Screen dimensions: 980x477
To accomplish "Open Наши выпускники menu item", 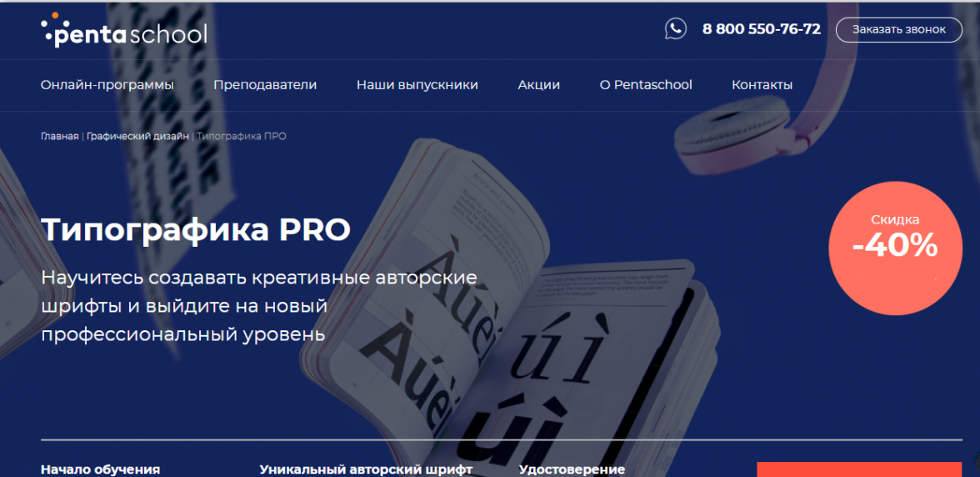I will (x=417, y=85).
